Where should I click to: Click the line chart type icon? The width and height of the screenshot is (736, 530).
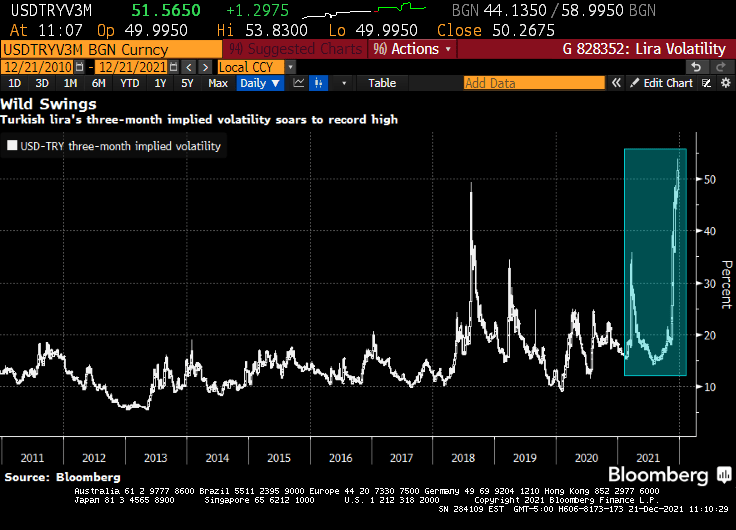click(x=300, y=83)
